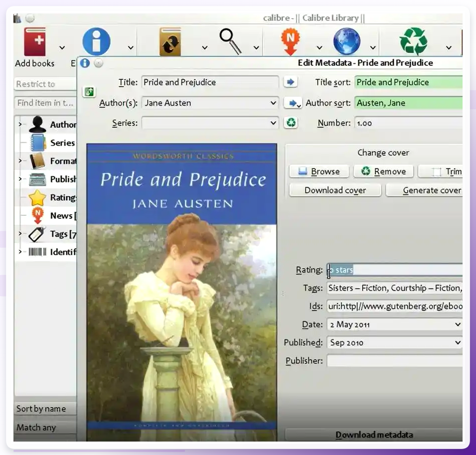Expand the Formats tree node

[x=20, y=161]
